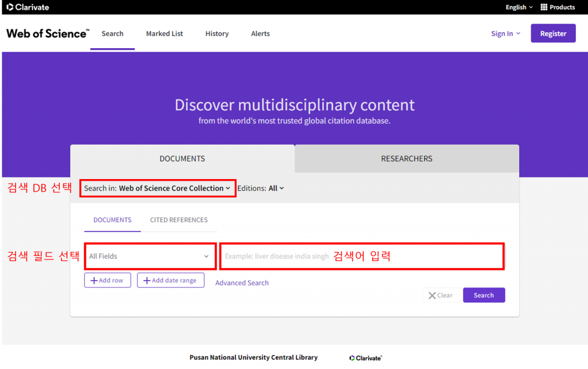
Task: Go to the Search menu tab
Action: click(113, 33)
